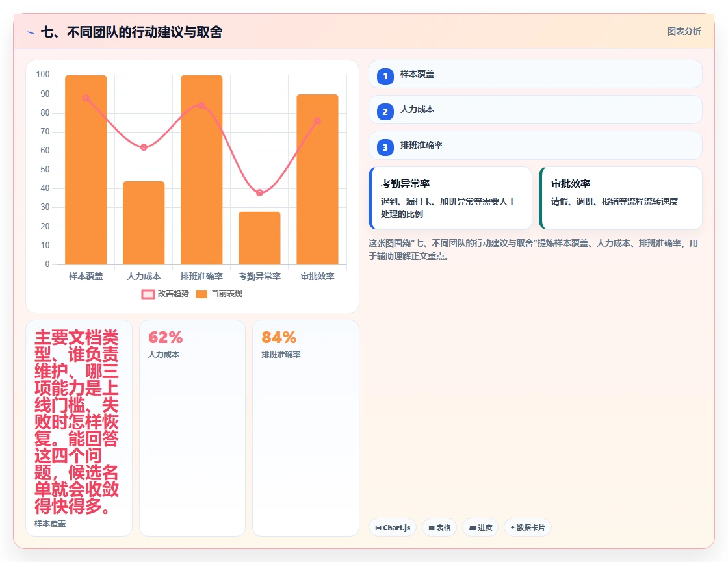Viewport: 728px width, 562px height.
Task: Click the section title 七、不同团队的行动建议与取舍
Action: click(131, 32)
